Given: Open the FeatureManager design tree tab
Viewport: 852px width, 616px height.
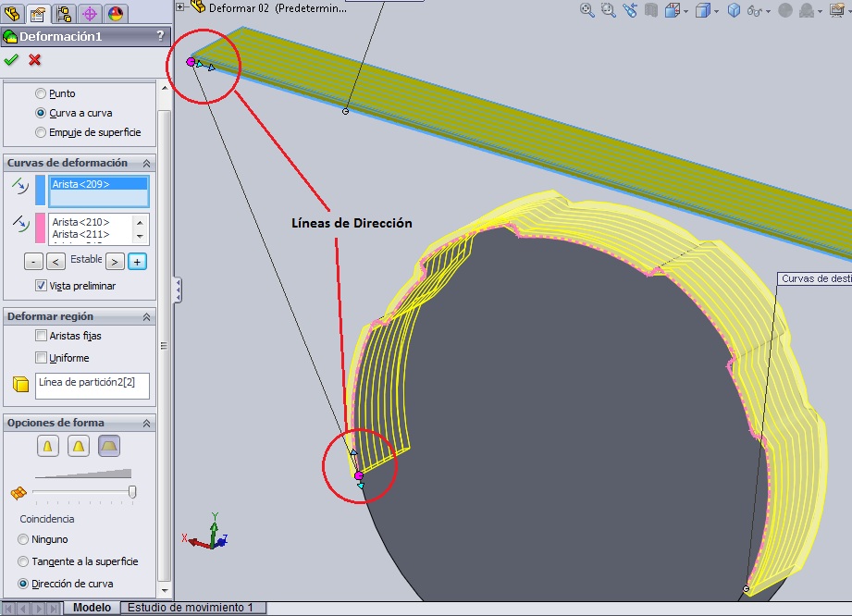Looking at the screenshot, I should pos(12,13).
